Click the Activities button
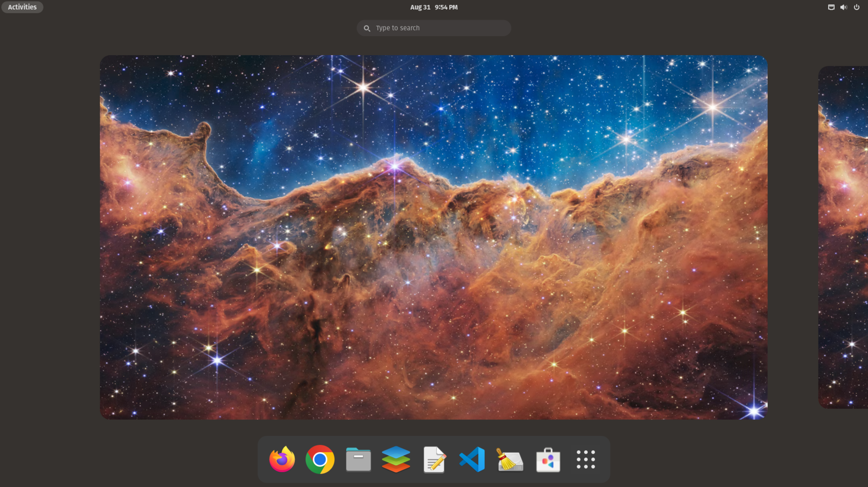This screenshot has height=487, width=868. [22, 7]
